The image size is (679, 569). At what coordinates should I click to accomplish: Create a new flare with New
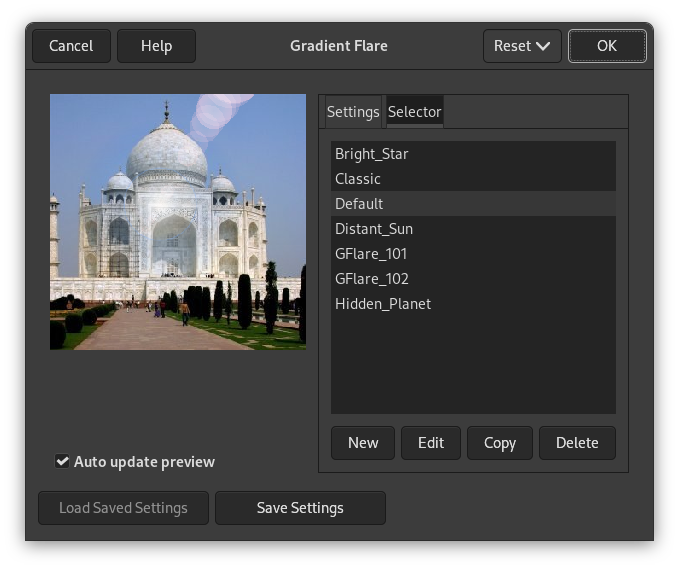[x=363, y=443]
